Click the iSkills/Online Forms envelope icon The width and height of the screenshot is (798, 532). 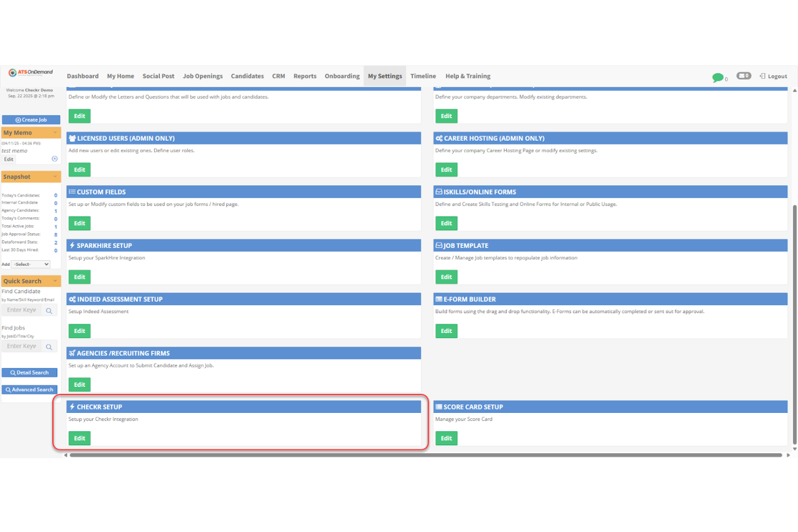439,191
